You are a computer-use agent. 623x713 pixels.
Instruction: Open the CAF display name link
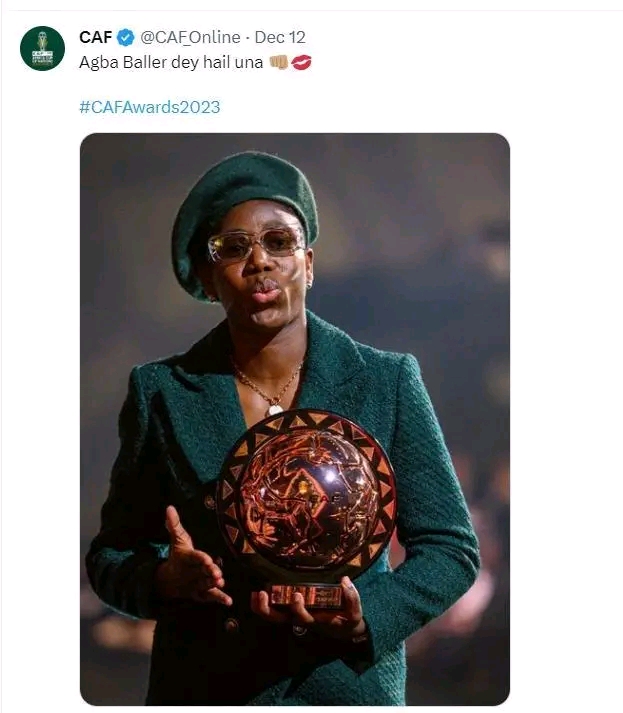pyautogui.click(x=95, y=38)
